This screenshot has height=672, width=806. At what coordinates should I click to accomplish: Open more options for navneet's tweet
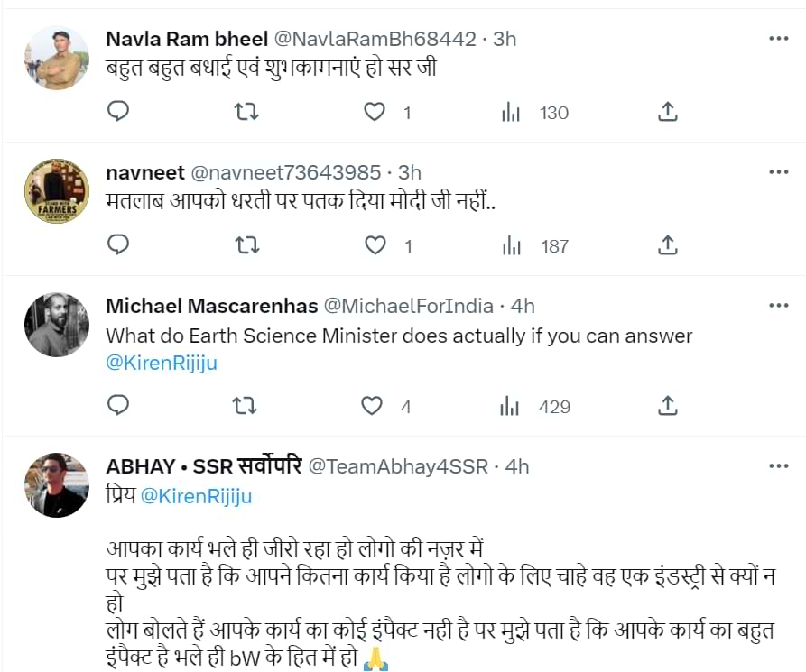point(778,171)
